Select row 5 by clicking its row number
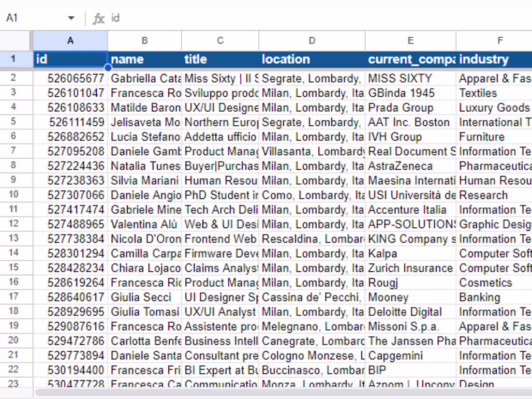The image size is (532, 399). click(15, 122)
